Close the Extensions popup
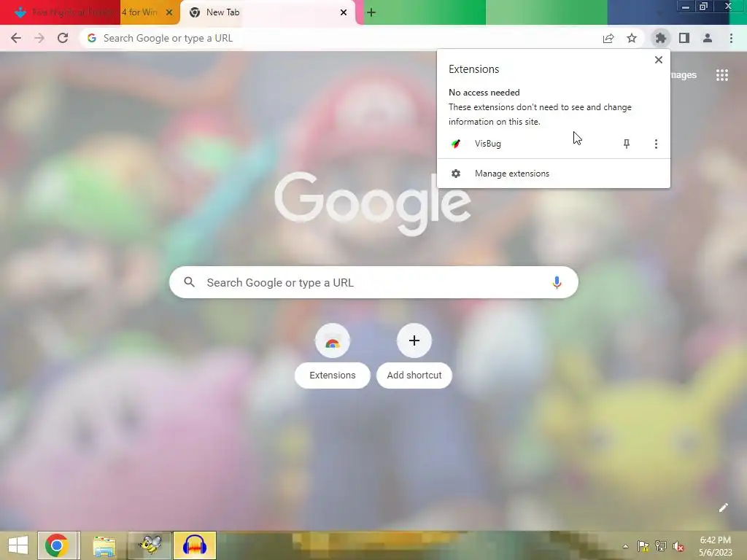 659,60
